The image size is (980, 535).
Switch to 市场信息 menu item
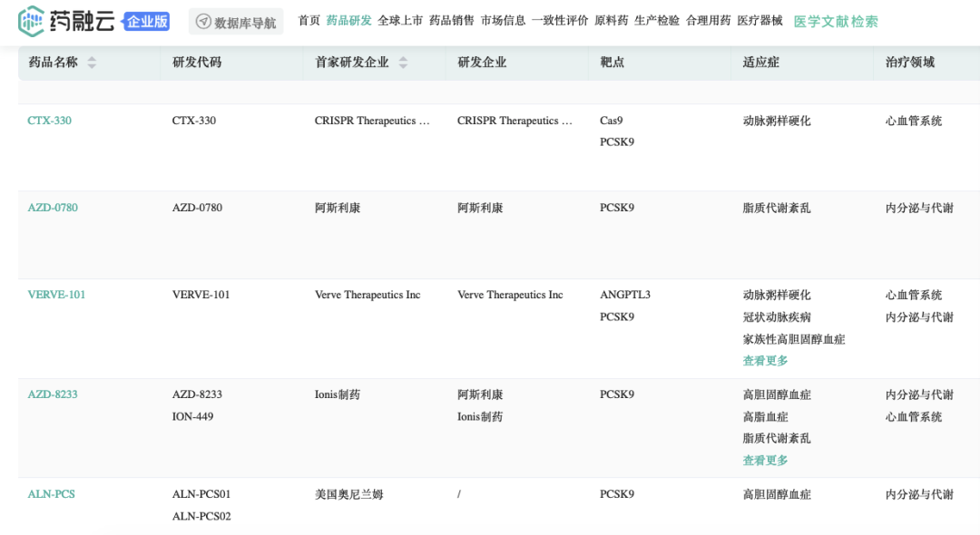504,21
